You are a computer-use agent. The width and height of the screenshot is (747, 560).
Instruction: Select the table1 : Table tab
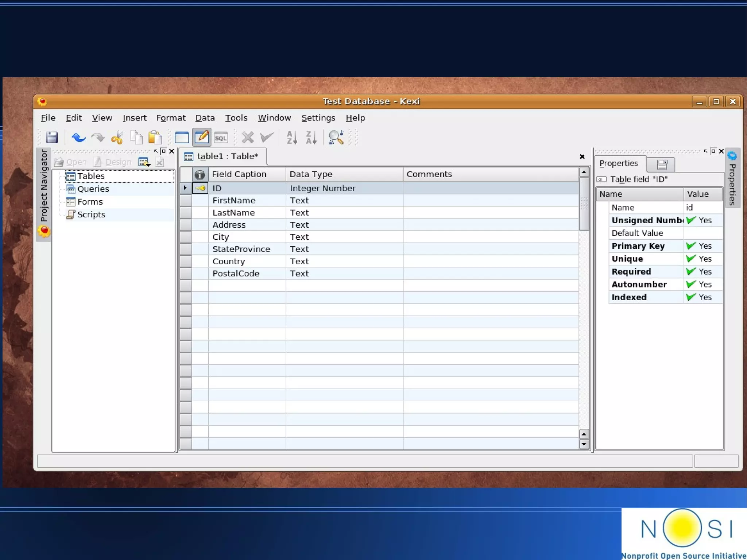223,157
